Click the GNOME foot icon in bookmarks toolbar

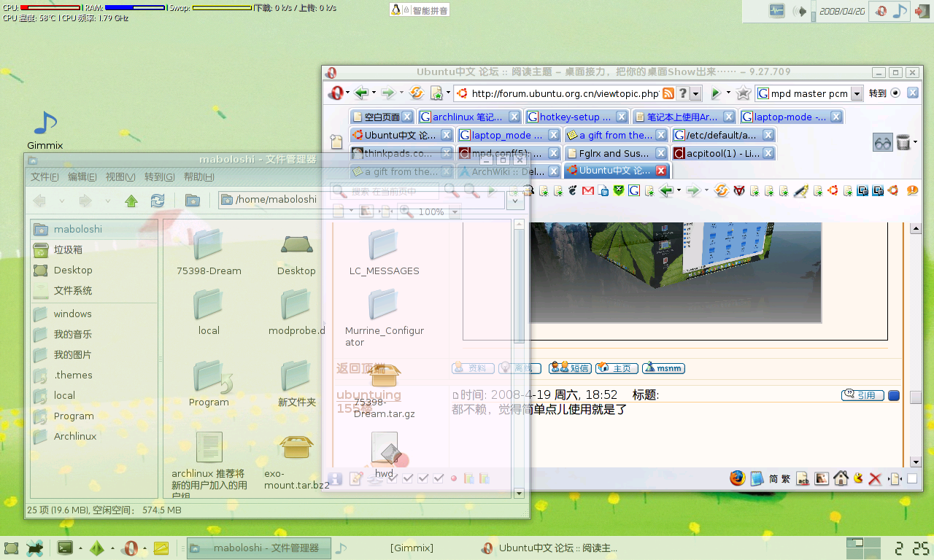pyautogui.click(x=573, y=191)
